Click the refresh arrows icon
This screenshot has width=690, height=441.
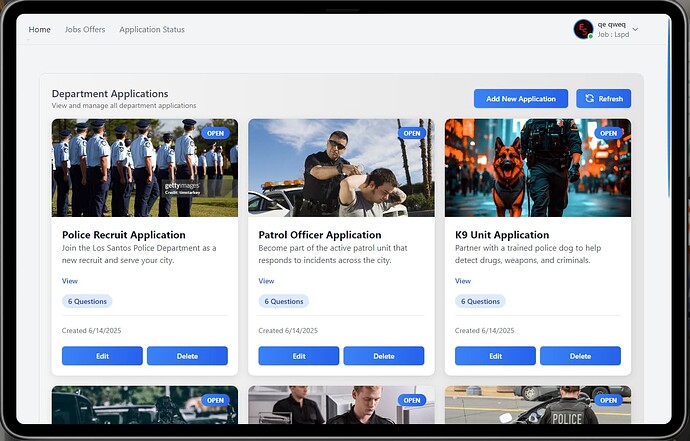[x=590, y=99]
